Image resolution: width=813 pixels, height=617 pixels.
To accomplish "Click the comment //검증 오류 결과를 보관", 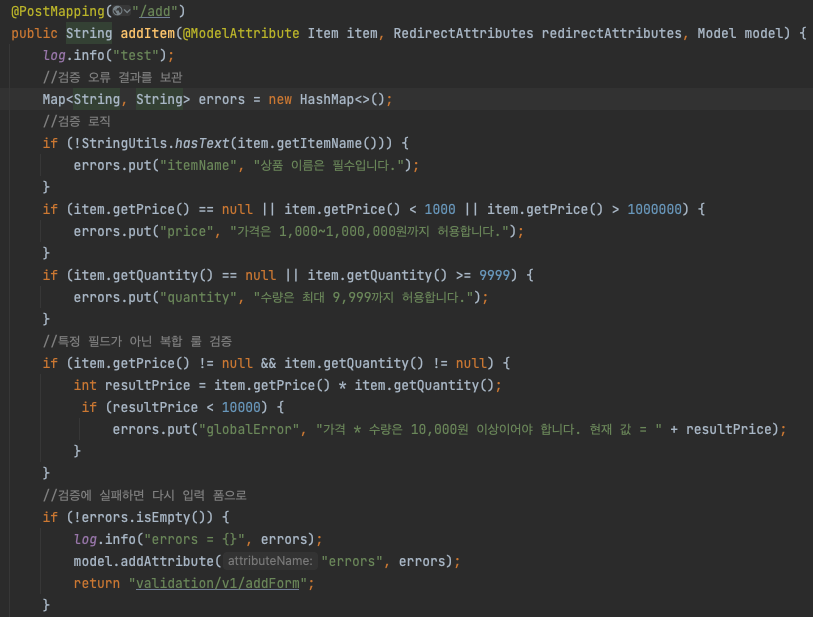I will [x=113, y=77].
